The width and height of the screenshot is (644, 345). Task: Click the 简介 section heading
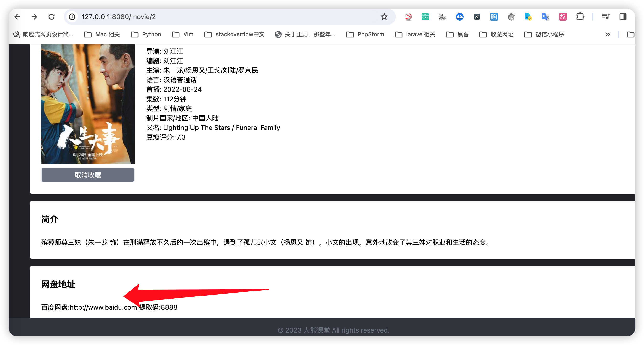[x=49, y=219]
